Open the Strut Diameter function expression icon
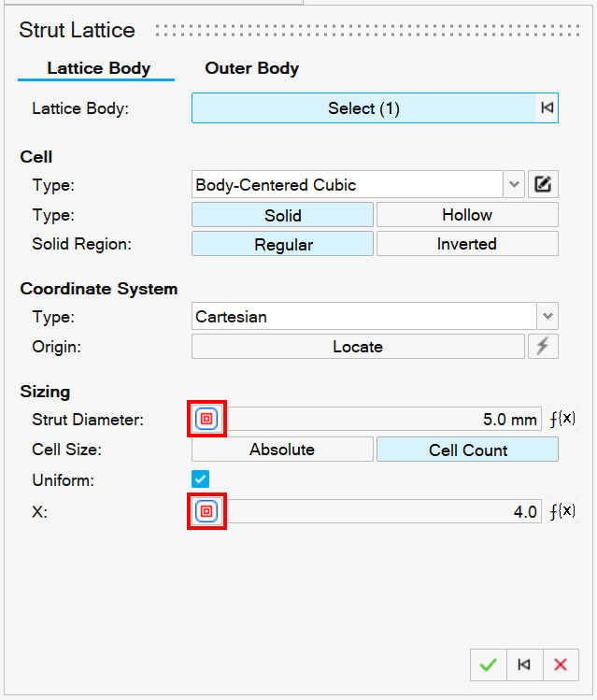This screenshot has width=597, height=700. pyautogui.click(x=561, y=420)
